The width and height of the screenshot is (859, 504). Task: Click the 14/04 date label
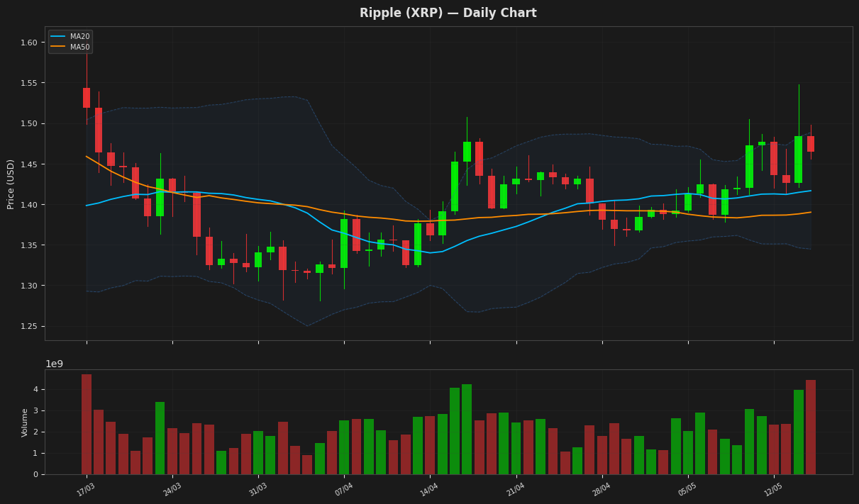coord(430,490)
